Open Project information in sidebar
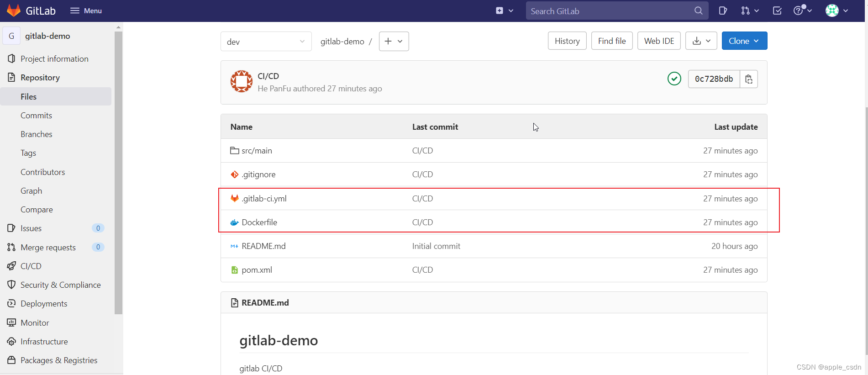The image size is (868, 375). [55, 58]
